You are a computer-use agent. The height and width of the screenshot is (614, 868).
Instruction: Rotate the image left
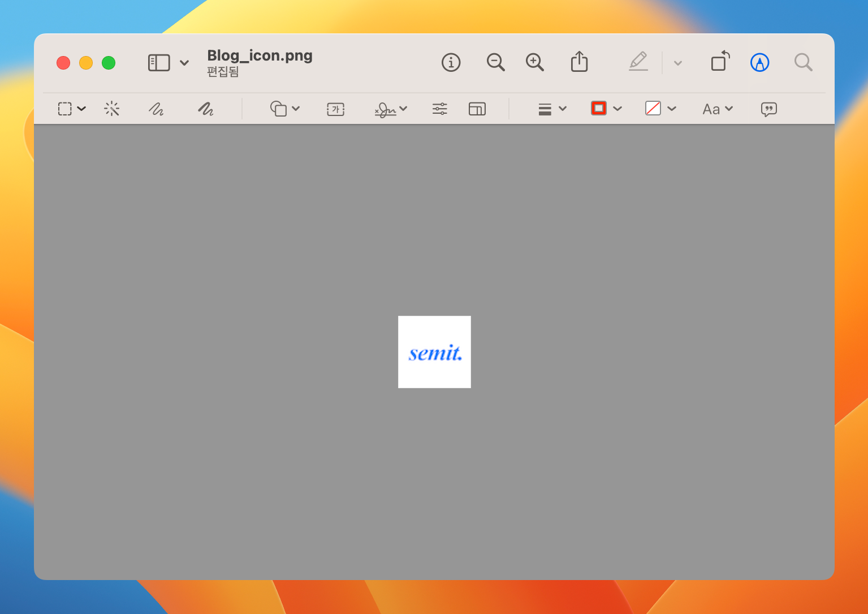[720, 61]
